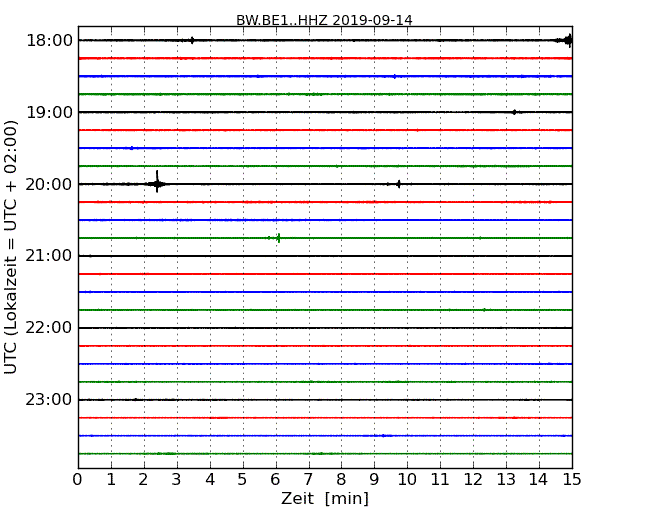Click x-axis tick label 12
650x520 pixels.
(473, 480)
